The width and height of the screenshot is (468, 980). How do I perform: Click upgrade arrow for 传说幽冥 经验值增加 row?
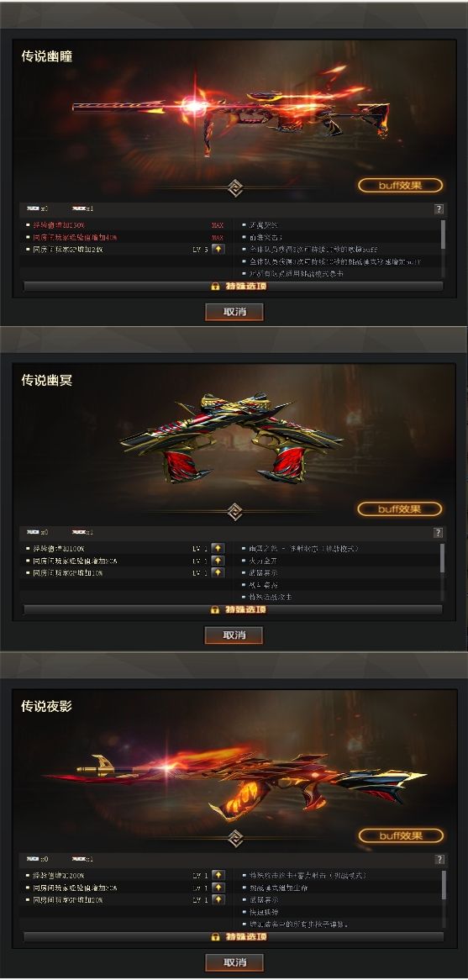(218, 561)
